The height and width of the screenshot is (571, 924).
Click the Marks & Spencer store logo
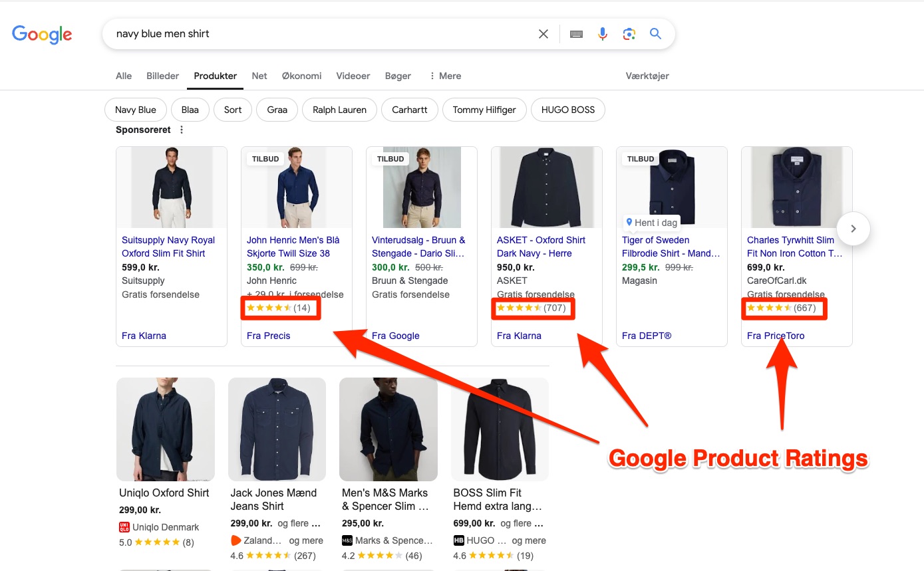(347, 540)
